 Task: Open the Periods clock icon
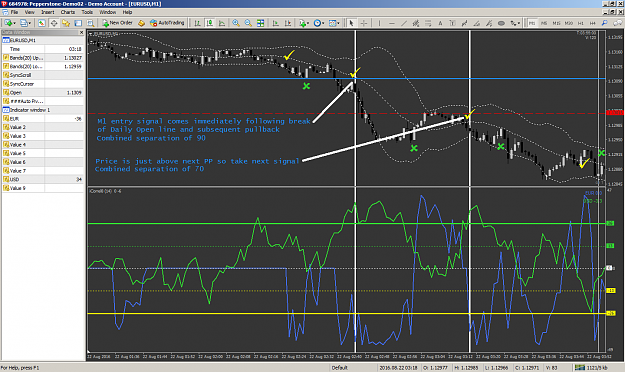pyautogui.click(x=317, y=23)
